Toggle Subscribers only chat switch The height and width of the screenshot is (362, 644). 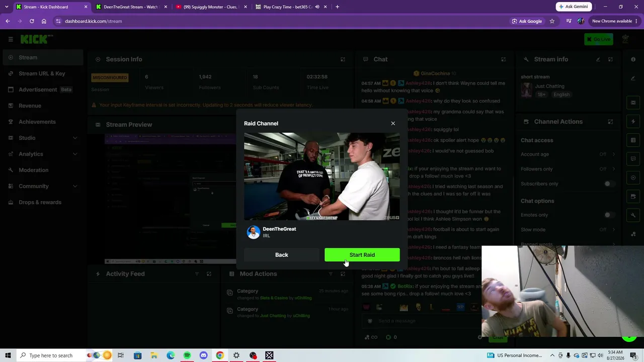(609, 184)
